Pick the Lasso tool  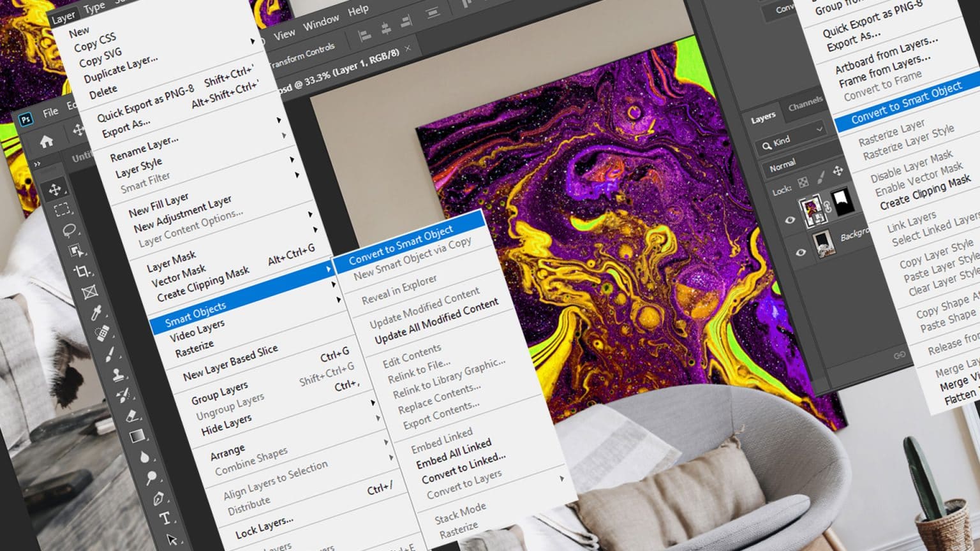tap(69, 230)
